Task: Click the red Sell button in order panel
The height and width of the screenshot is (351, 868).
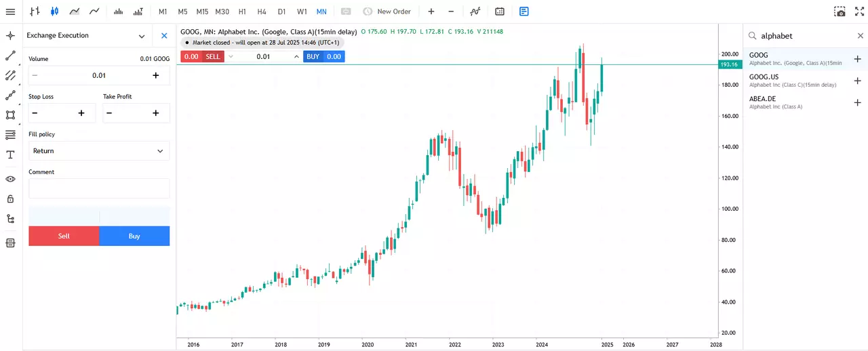Action: point(64,236)
